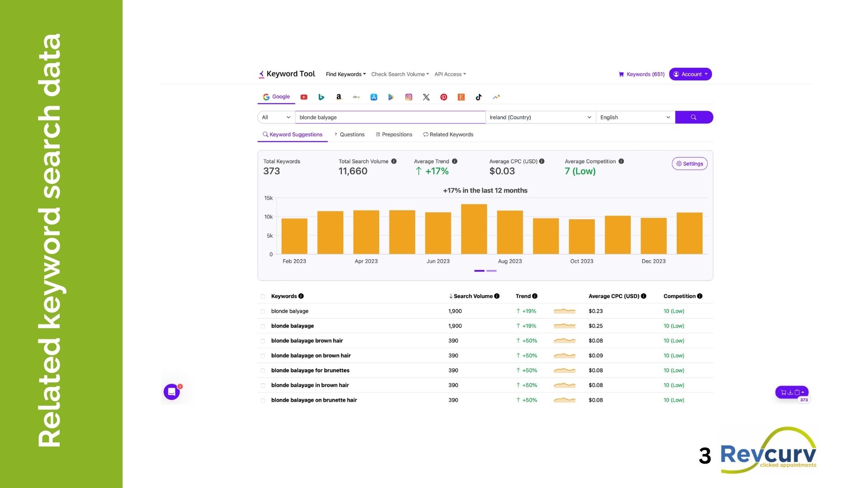Open the Find Keywords menu
The image size is (868, 488).
point(346,74)
